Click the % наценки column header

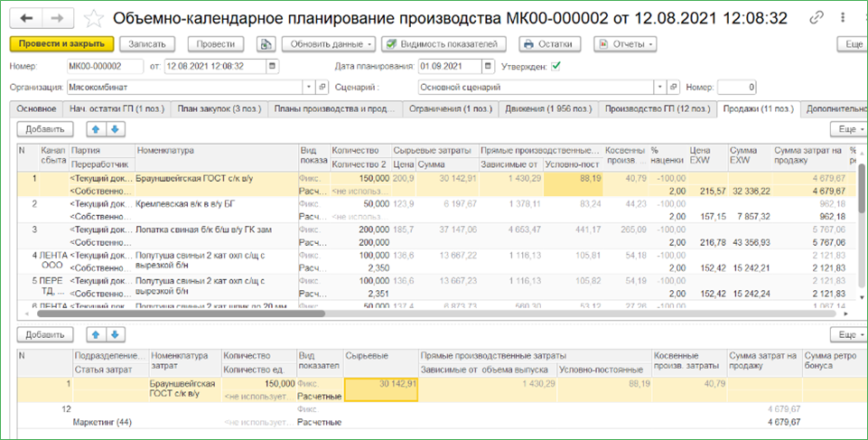coord(668,156)
